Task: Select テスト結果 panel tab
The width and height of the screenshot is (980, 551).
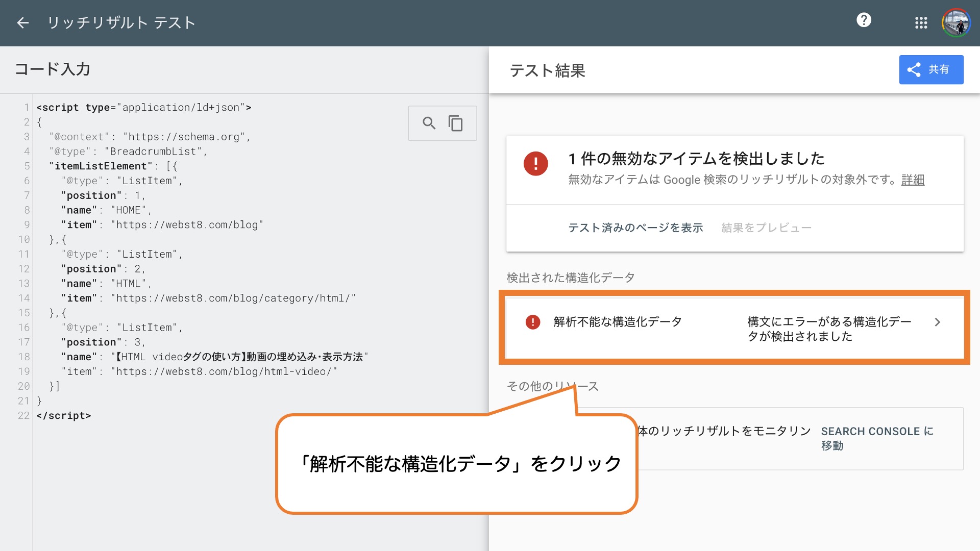Action: point(548,70)
